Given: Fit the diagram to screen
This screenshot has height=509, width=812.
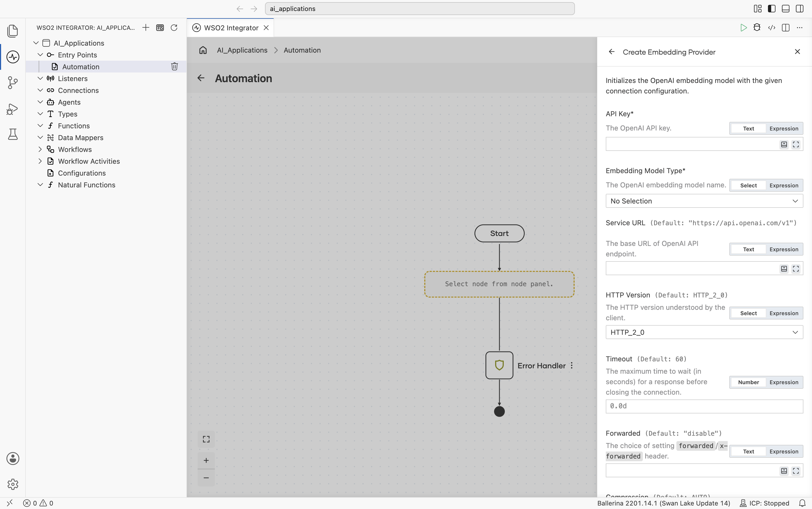Looking at the screenshot, I should click(206, 439).
